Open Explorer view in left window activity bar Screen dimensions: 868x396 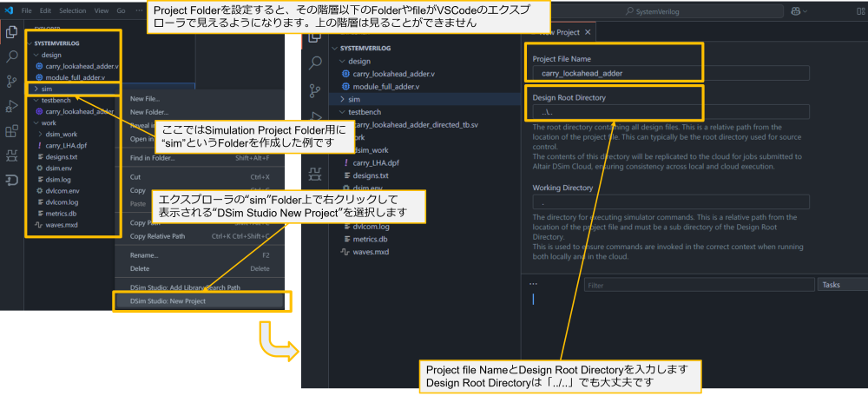[x=11, y=33]
